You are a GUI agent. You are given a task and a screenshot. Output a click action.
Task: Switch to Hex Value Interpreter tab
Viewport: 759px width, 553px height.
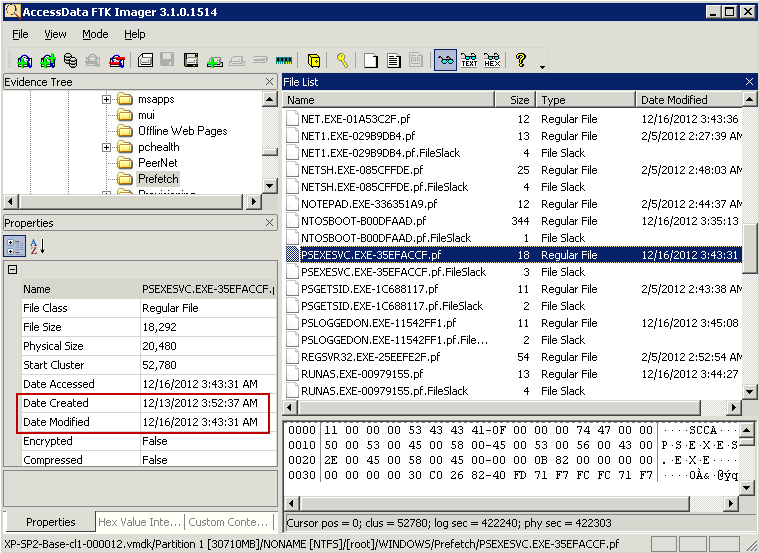(x=139, y=522)
